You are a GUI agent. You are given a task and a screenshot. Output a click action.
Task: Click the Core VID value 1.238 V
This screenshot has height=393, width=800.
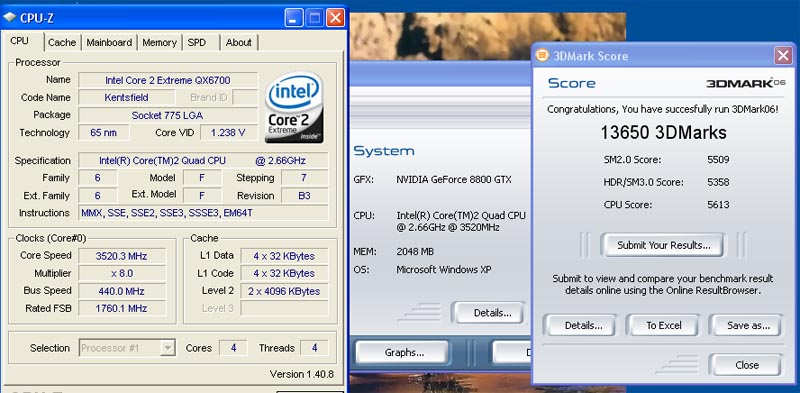tap(229, 133)
